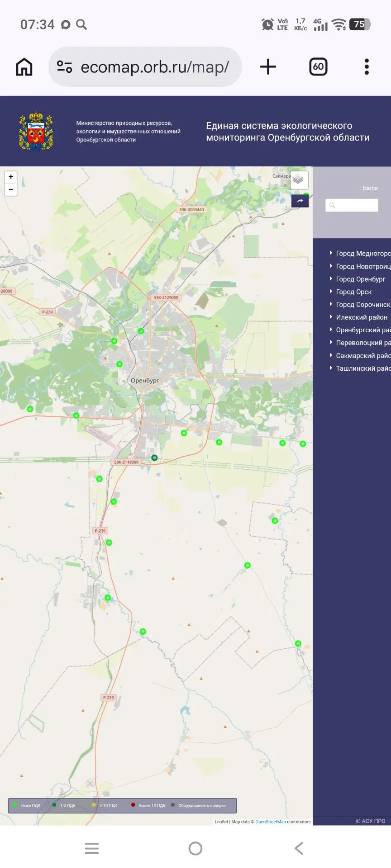Zoom in on the map
The height and width of the screenshot is (868, 391).
(11, 177)
